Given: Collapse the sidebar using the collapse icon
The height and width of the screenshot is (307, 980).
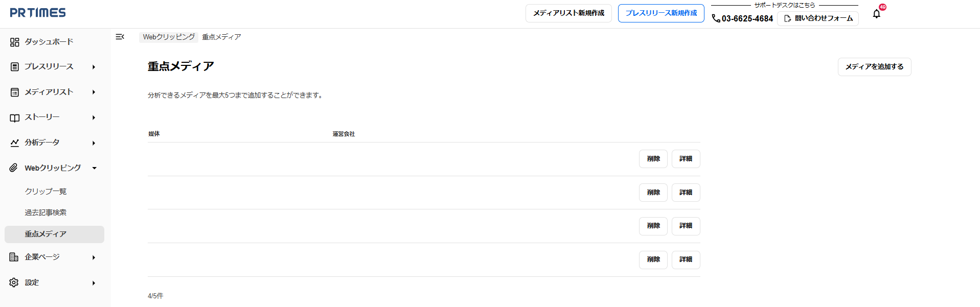Looking at the screenshot, I should click(120, 37).
